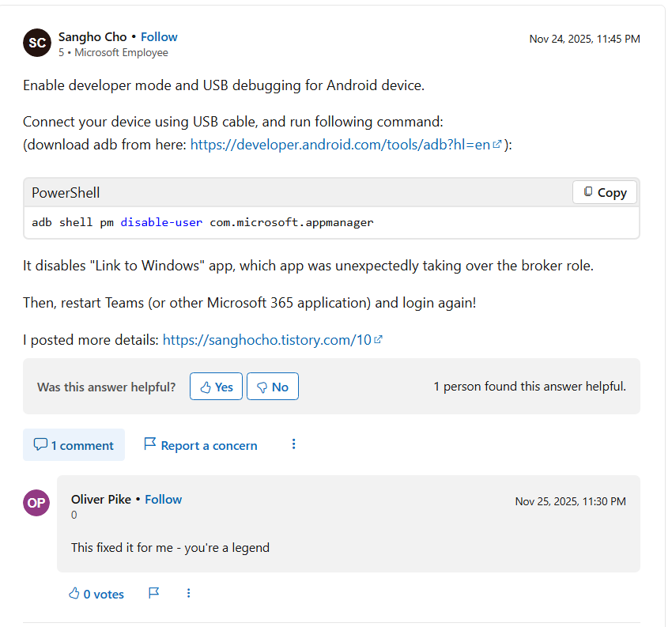Image resolution: width=672 pixels, height=627 pixels.
Task: Follow Oliver Pike
Action: pyautogui.click(x=163, y=499)
